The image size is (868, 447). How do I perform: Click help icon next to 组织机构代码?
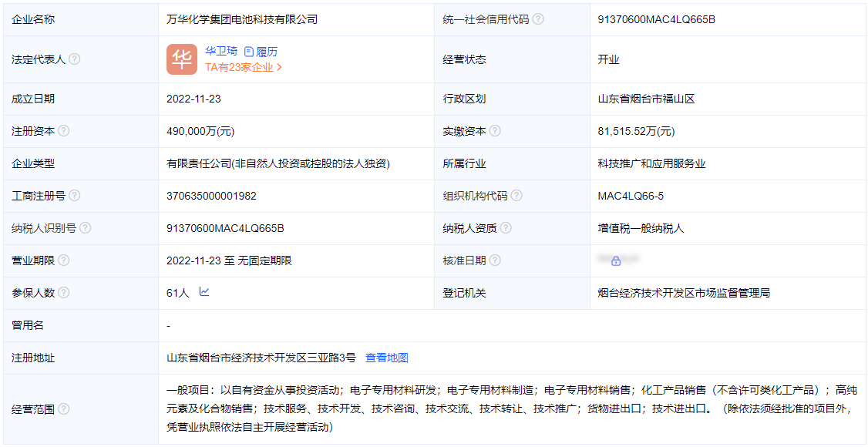pos(516,195)
